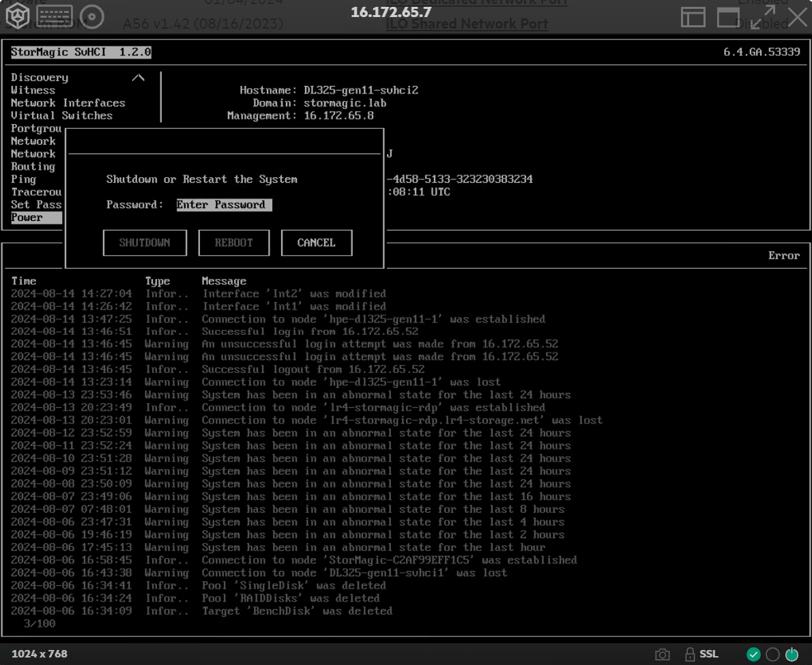This screenshot has height=665, width=812.
Task: Open the virtual media disc icon
Action: click(91, 16)
